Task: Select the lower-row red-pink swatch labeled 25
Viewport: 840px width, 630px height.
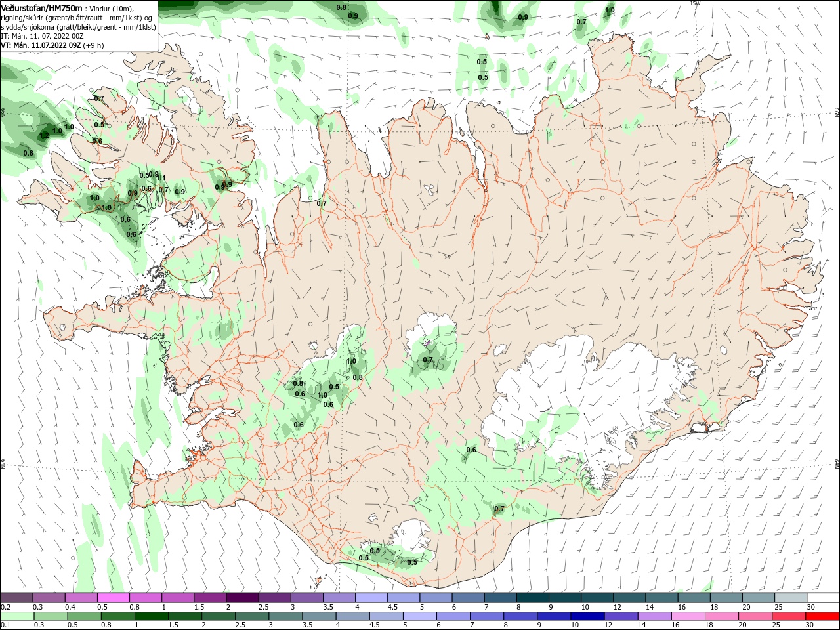Action: [789, 616]
